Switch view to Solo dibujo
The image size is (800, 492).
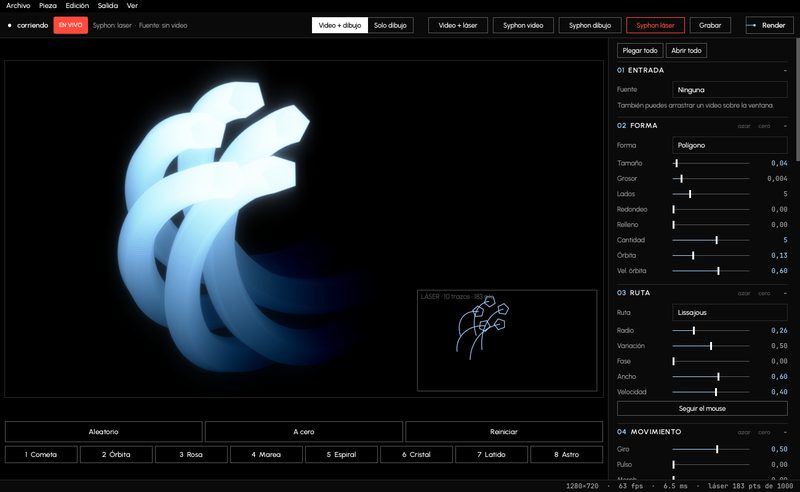[x=390, y=25]
